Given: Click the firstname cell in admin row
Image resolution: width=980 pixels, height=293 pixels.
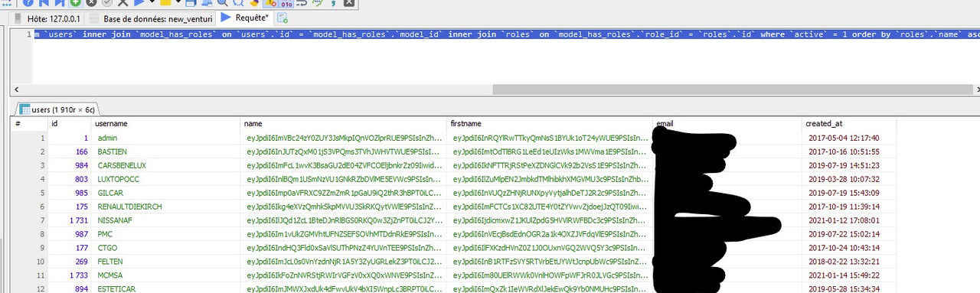Looking at the screenshot, I should click(550, 138).
